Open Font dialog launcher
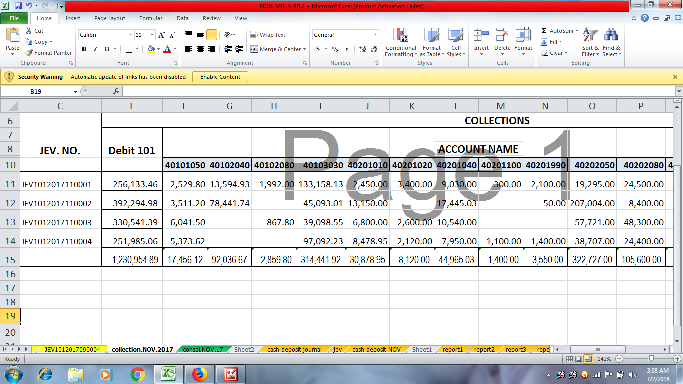Viewport: 683px width, 384px height. (x=176, y=63)
